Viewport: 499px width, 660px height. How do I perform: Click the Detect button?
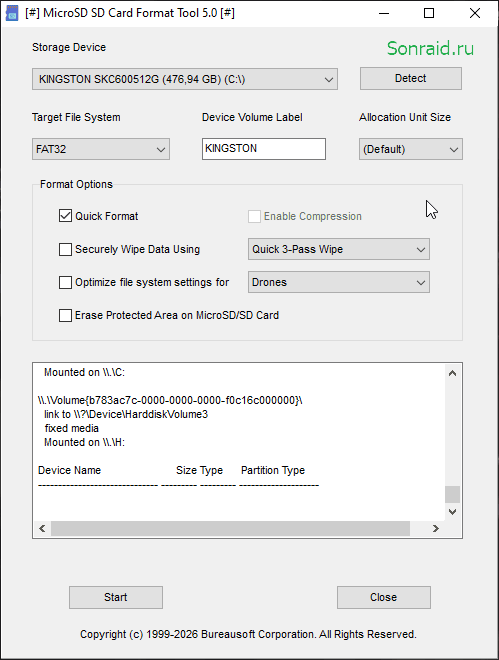411,78
